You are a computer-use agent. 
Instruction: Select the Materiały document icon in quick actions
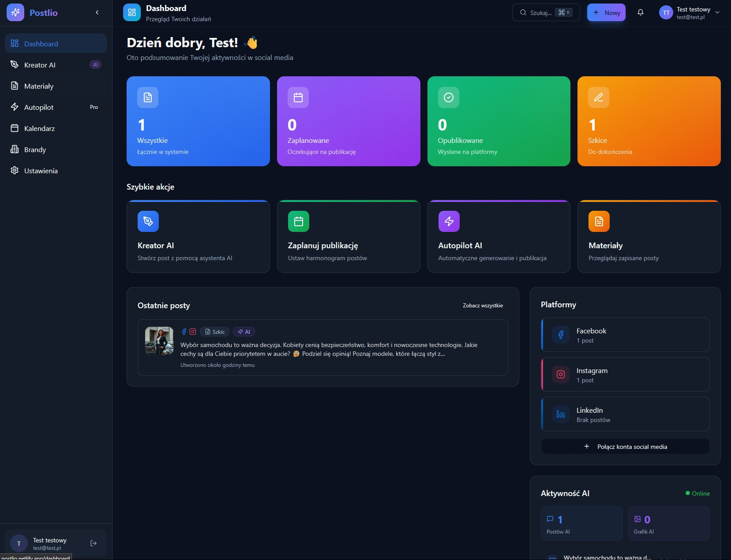click(x=598, y=221)
